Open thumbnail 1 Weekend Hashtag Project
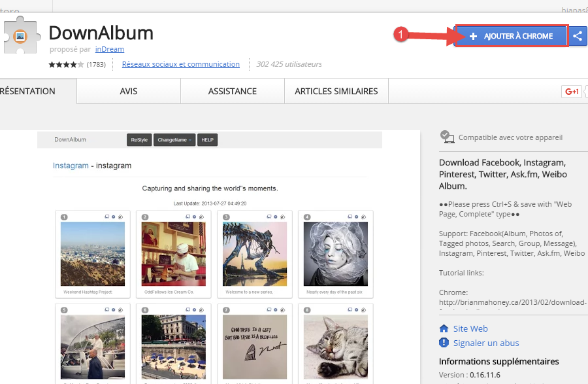 93,254
